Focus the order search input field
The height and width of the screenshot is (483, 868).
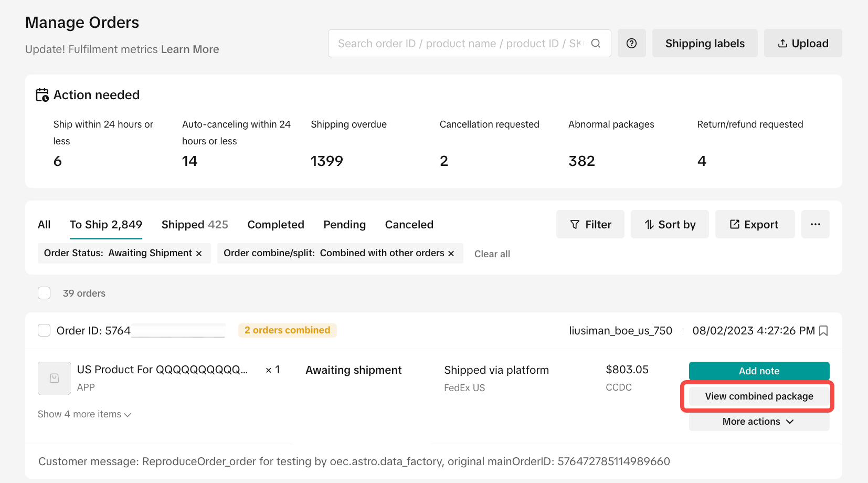(x=459, y=44)
